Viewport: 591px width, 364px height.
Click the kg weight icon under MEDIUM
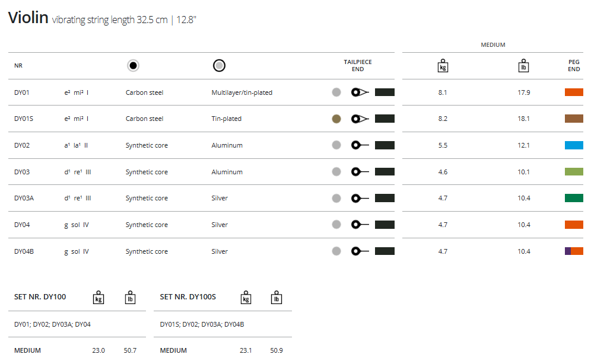pos(443,66)
